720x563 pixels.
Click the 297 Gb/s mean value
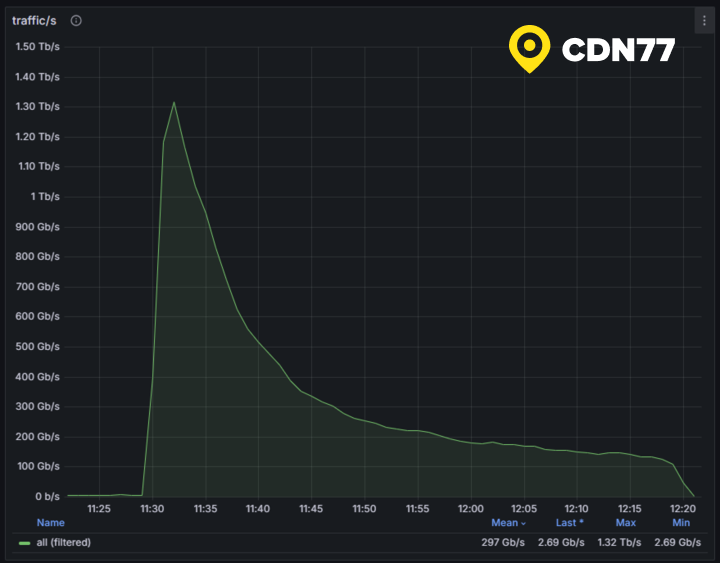(x=503, y=542)
